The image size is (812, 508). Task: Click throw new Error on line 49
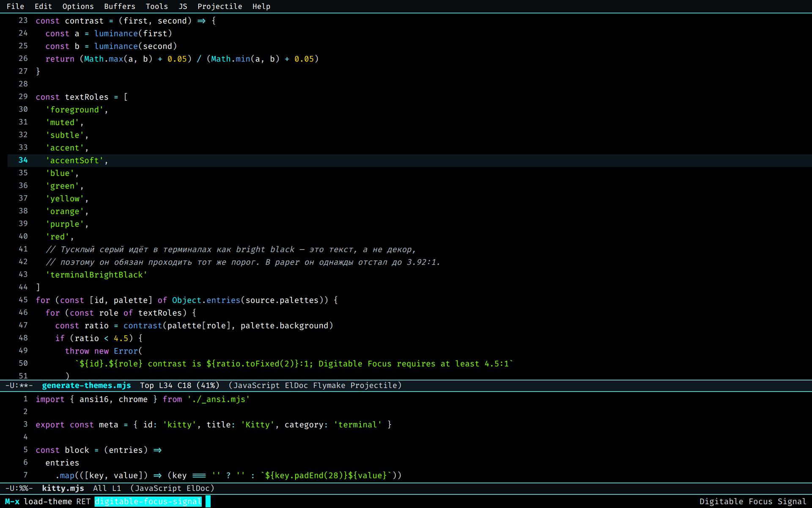coord(101,351)
